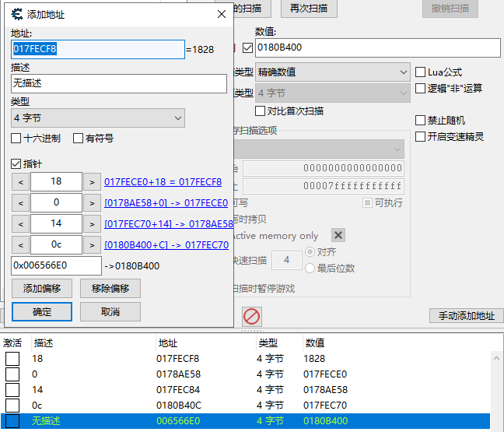
Task: Click the 移除偏移 button
Action: (110, 288)
